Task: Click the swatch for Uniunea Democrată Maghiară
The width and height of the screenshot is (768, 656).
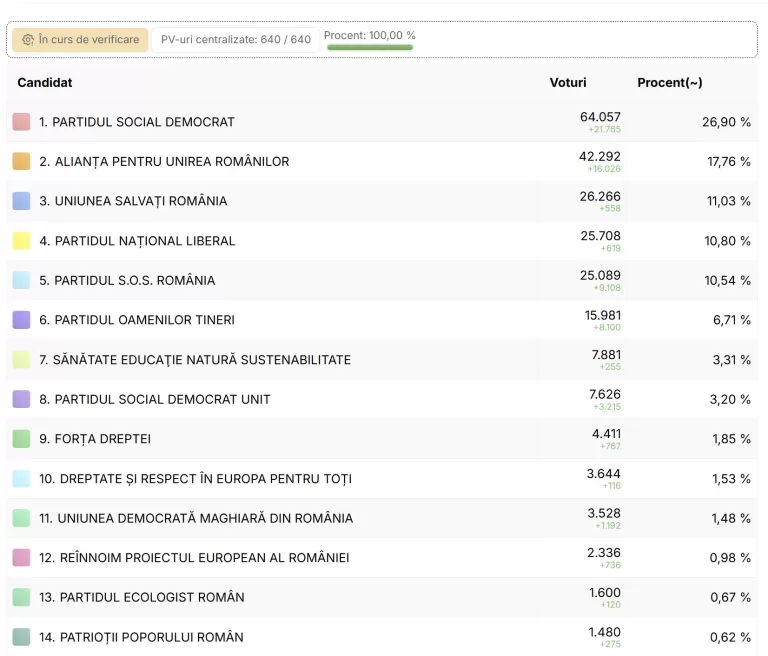Action: pos(22,518)
